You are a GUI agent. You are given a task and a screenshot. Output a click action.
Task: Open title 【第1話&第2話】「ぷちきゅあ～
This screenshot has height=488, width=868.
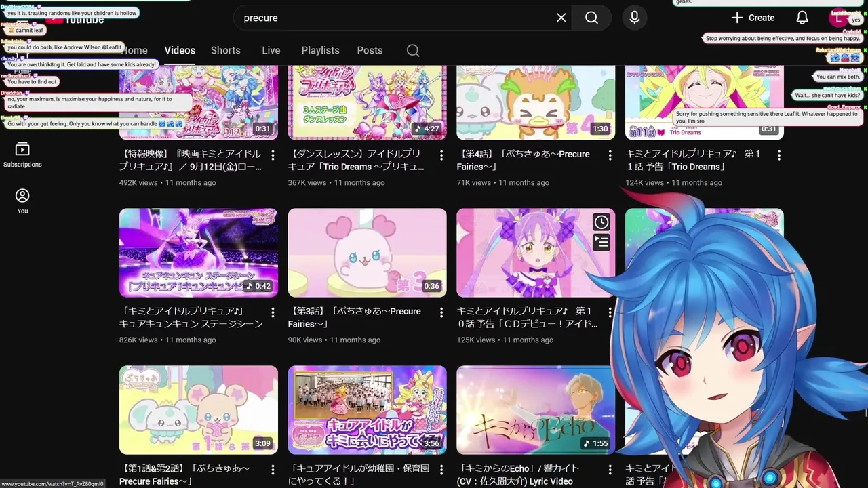pyautogui.click(x=185, y=474)
